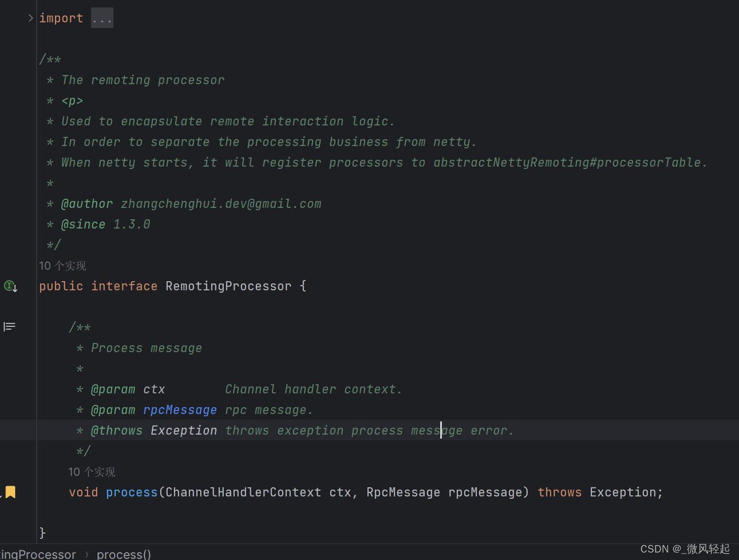Click the 'void' return type
The image size is (739, 560).
(84, 492)
